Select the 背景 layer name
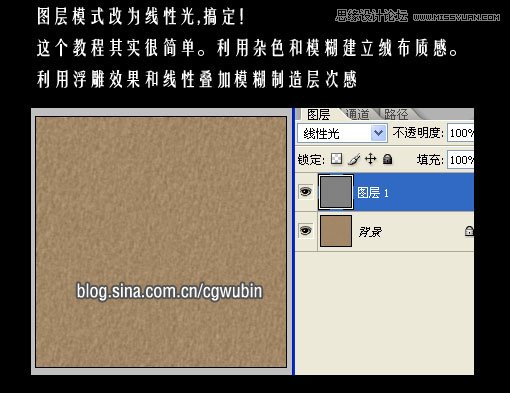The height and width of the screenshot is (393, 510). coord(370,232)
